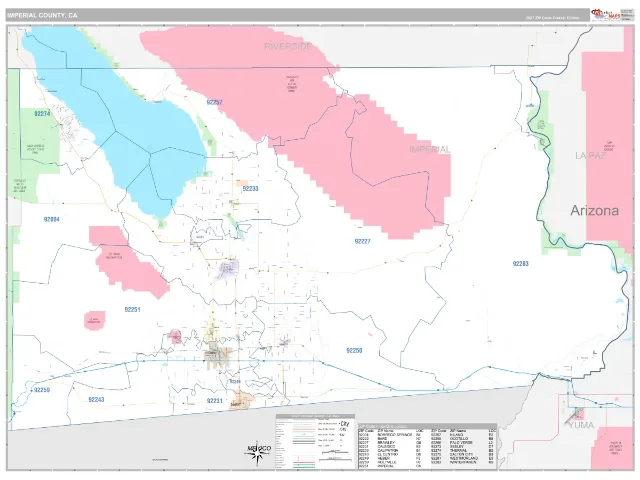Click the ZIP code label 92259
The width and height of the screenshot is (640, 480).
[x=42, y=390]
